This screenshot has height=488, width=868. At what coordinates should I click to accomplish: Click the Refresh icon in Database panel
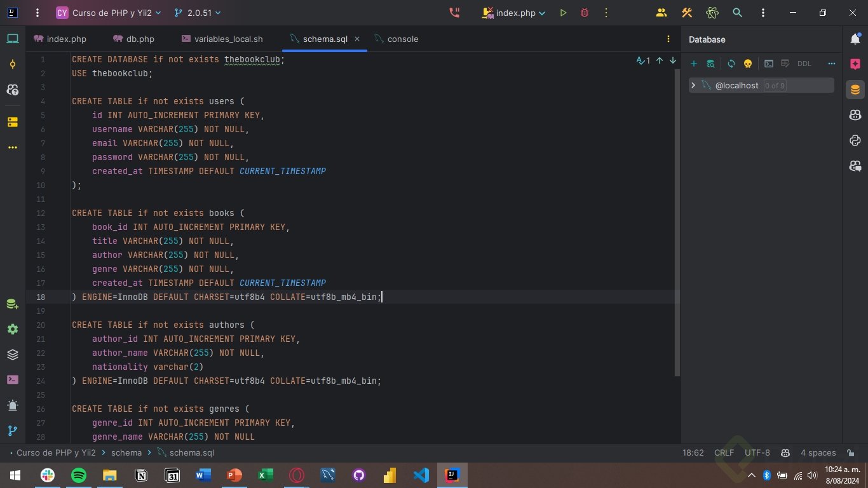(x=731, y=64)
